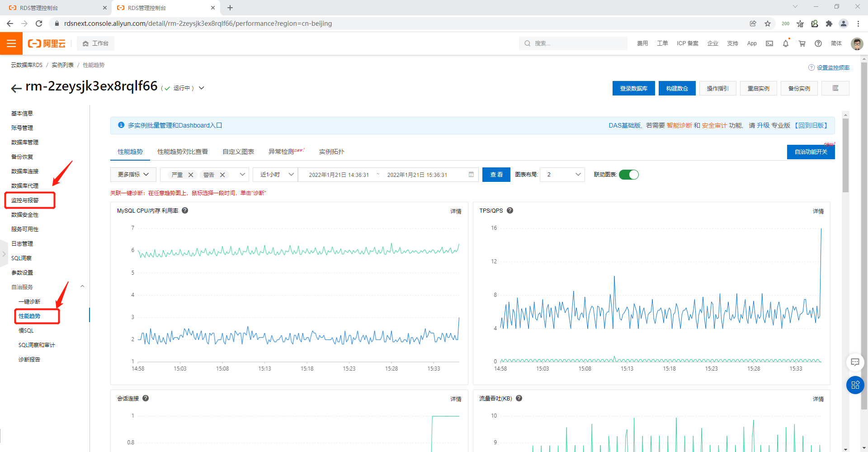
Task: Click 自治功能开关 button
Action: point(811,152)
